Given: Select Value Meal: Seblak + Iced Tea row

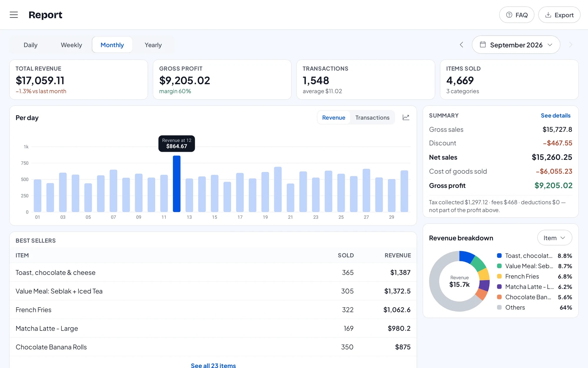Looking at the screenshot, I should point(213,291).
